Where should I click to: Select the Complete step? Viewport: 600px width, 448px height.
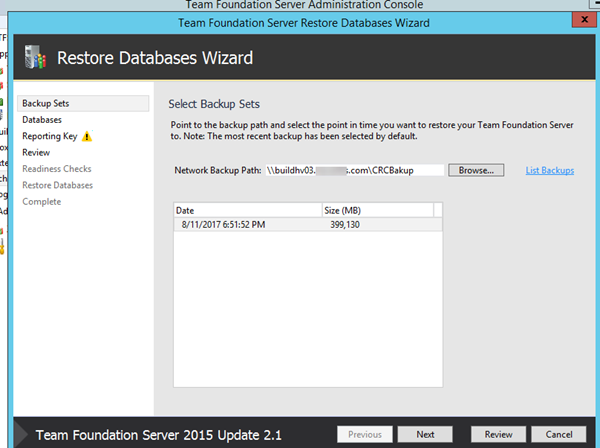[x=41, y=202]
